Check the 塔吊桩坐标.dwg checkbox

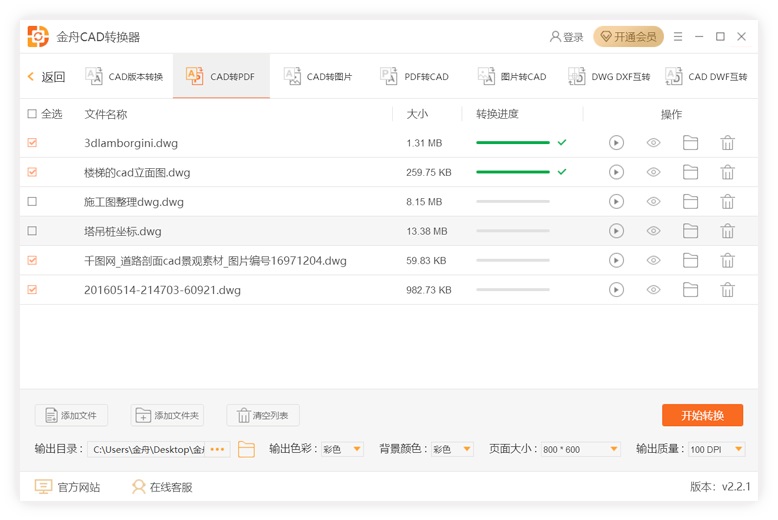coord(32,231)
